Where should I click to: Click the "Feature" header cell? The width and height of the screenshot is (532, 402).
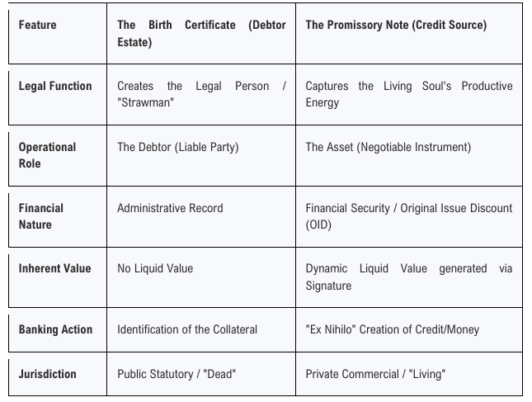(37, 25)
